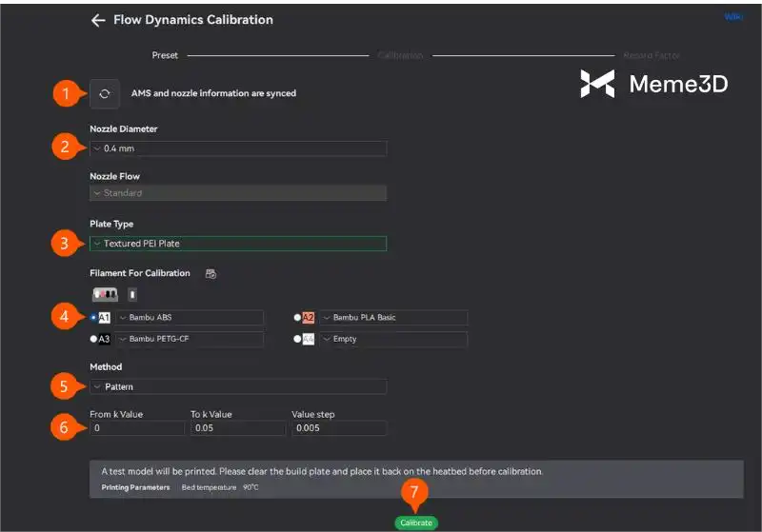Viewport: 762px width, 532px height.
Task: Open the Nozzle Diameter dropdown
Action: 238,148
